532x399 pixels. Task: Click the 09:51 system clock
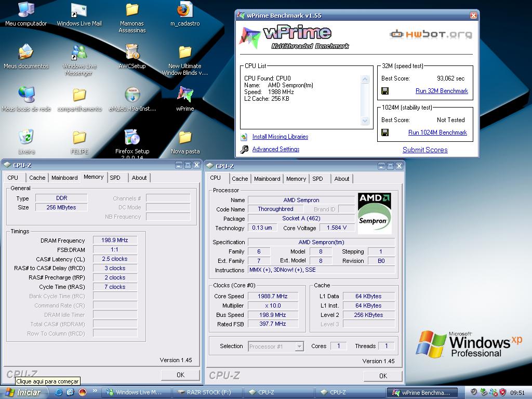517,393
